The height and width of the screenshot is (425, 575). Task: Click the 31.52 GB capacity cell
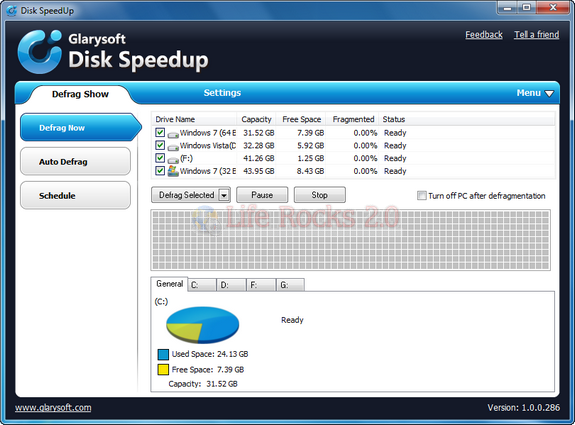259,133
